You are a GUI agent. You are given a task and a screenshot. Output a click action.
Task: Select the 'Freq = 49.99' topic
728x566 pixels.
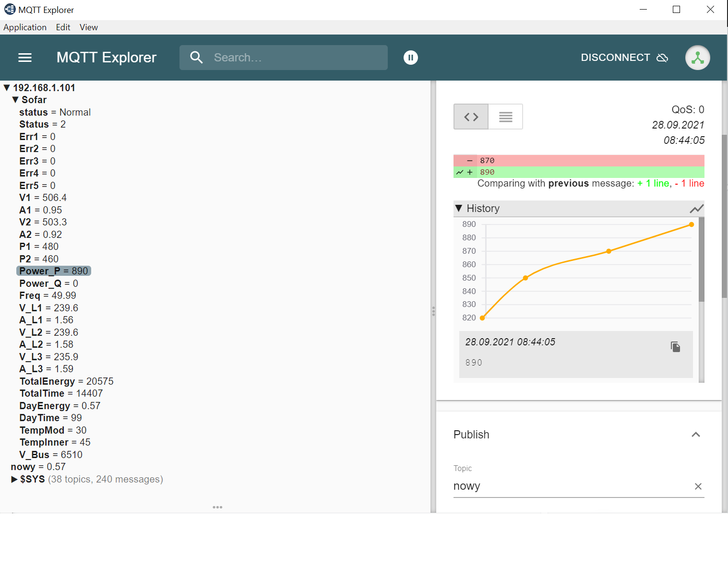(x=48, y=295)
